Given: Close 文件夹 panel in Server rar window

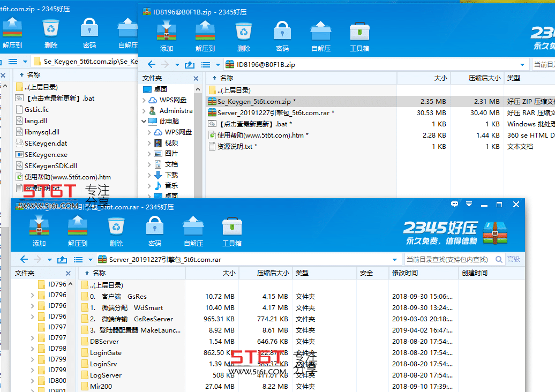Looking at the screenshot, I should 69,274.
